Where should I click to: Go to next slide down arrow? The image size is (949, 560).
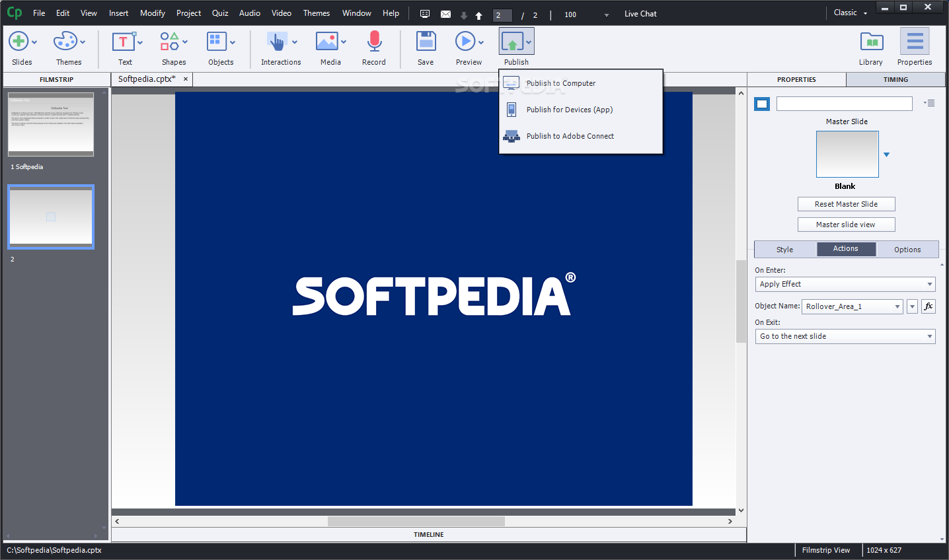464,15
